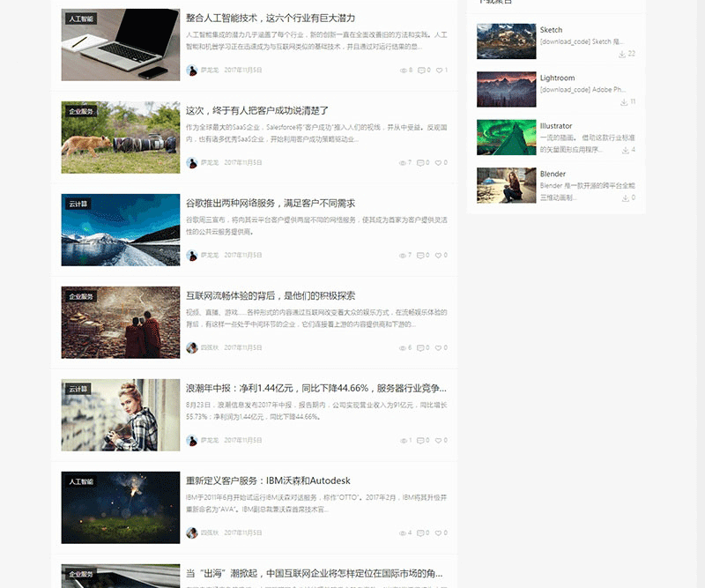The width and height of the screenshot is (705, 588).
Task: Click the couple in red cloaks thumbnail
Action: [121, 323]
